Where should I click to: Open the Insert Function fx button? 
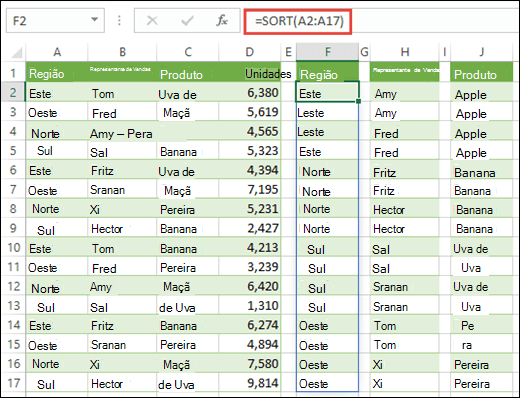pos(222,21)
